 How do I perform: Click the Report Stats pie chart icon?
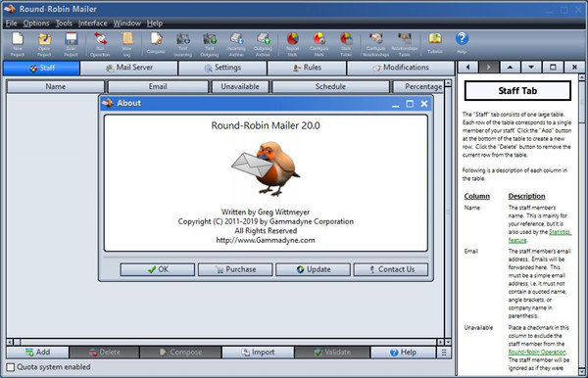(292, 44)
